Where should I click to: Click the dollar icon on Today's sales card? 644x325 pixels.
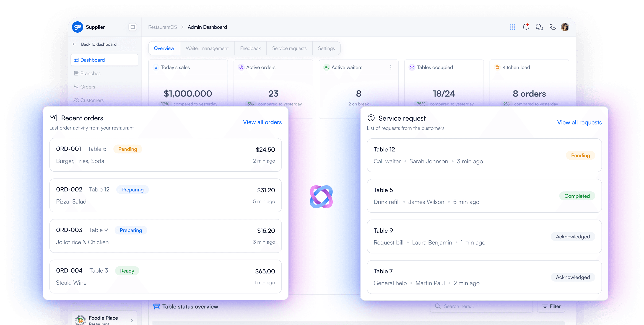pyautogui.click(x=156, y=67)
